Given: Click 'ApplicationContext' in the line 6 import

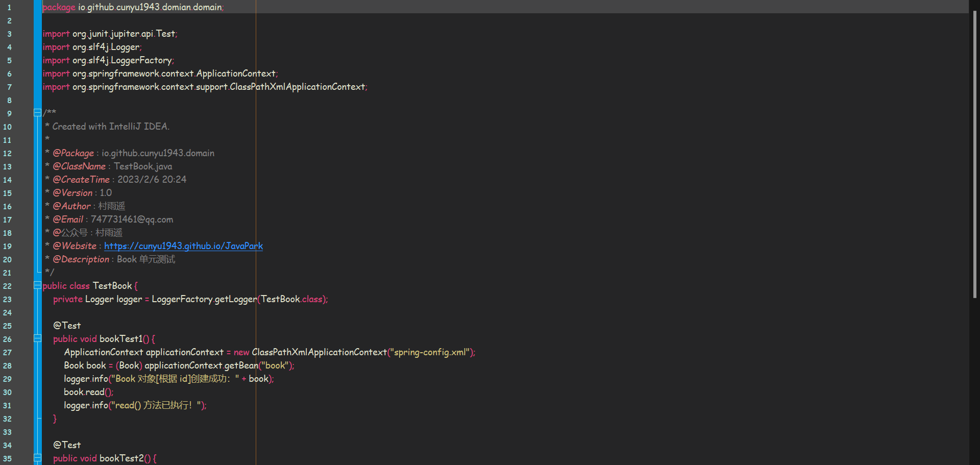Looking at the screenshot, I should 236,74.
